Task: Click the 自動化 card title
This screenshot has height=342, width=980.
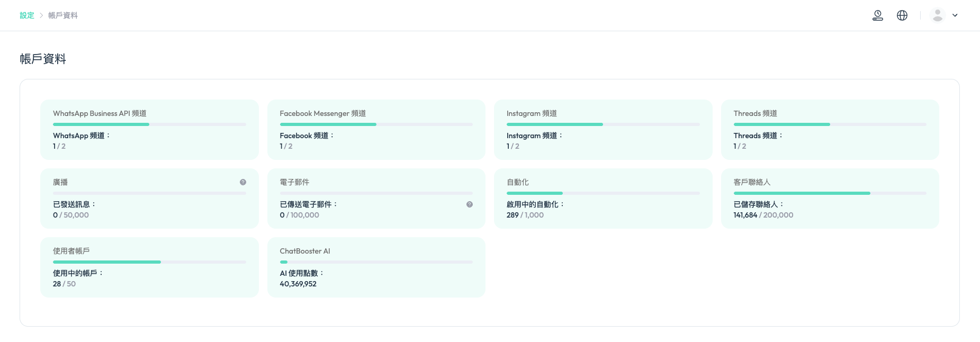Action: (x=518, y=182)
